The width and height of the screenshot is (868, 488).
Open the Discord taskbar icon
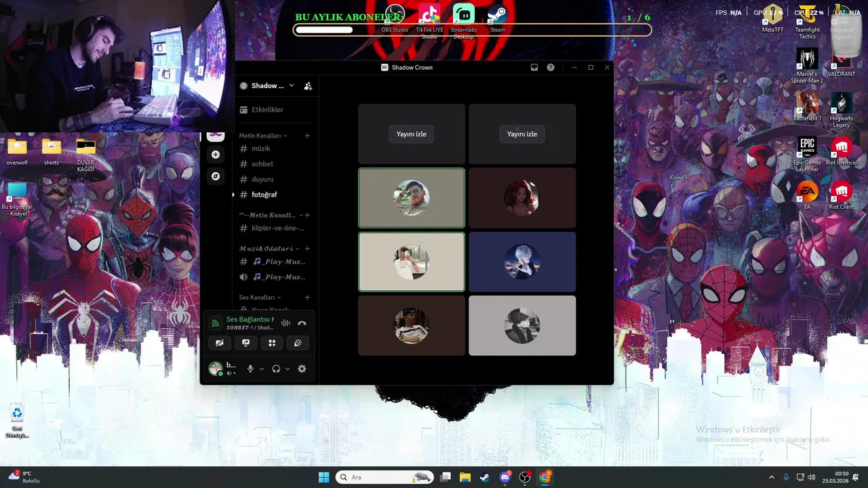click(x=505, y=477)
